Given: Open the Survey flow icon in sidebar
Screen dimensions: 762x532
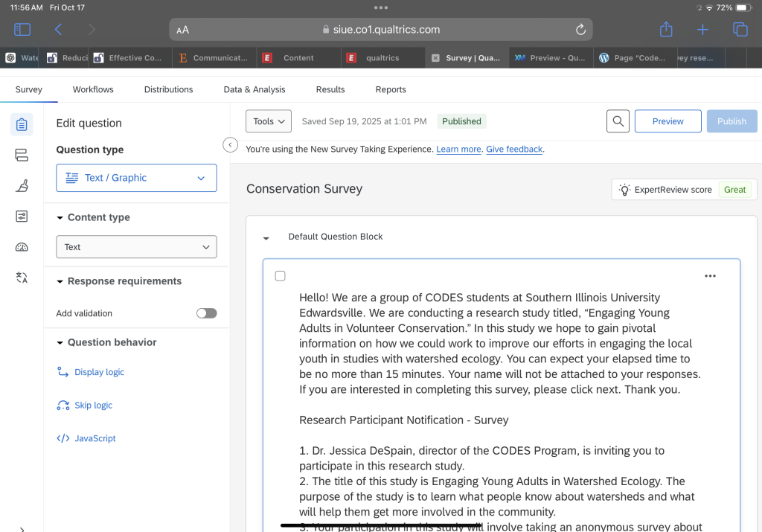Looking at the screenshot, I should 22,155.
